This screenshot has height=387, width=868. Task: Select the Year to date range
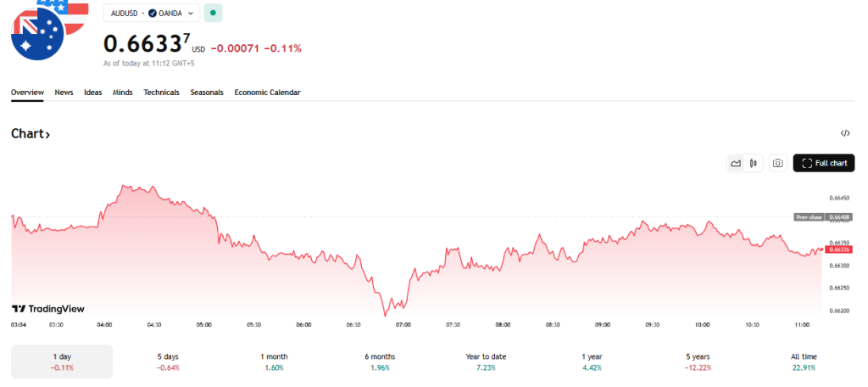click(x=486, y=362)
